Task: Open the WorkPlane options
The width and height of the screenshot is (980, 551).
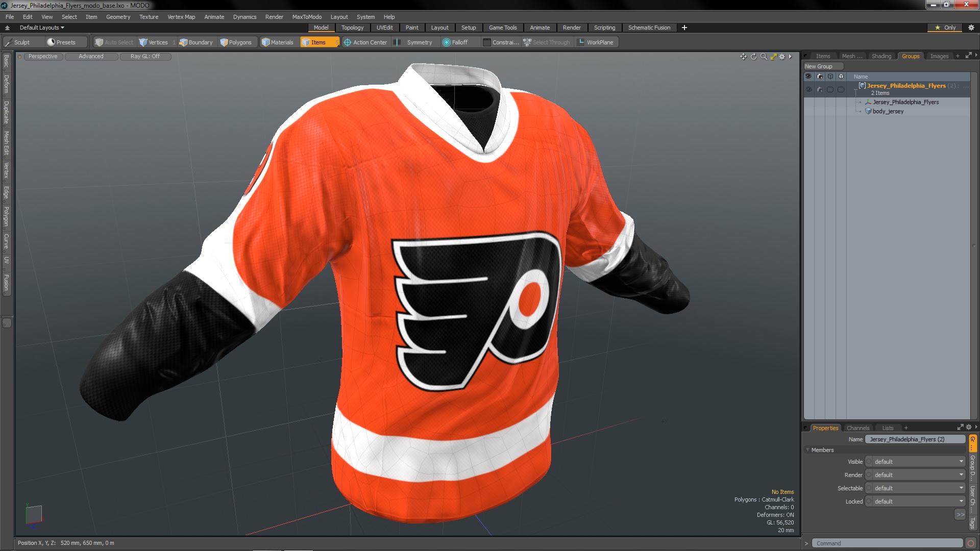Action: click(x=596, y=42)
